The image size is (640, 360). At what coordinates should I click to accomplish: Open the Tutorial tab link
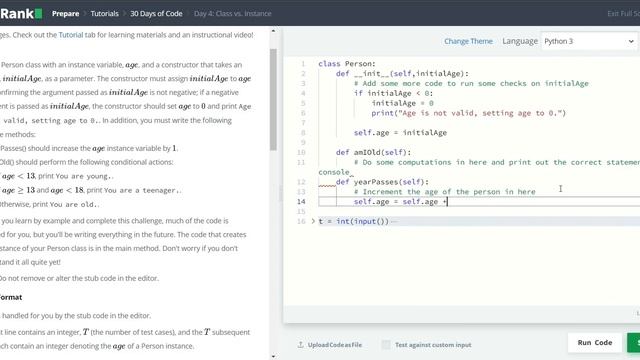tap(71, 35)
